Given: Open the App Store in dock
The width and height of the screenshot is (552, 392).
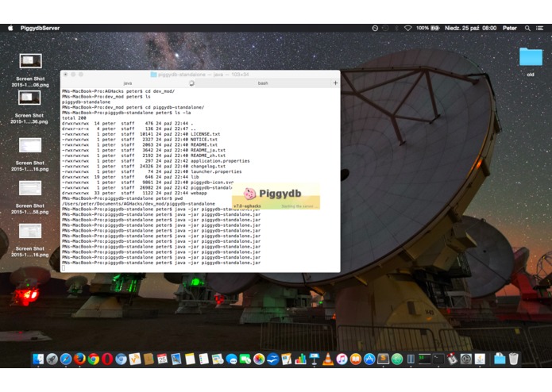Looking at the screenshot, I should 369,359.
